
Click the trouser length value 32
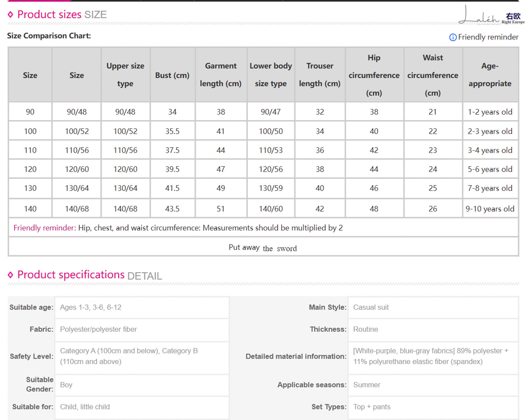320,112
